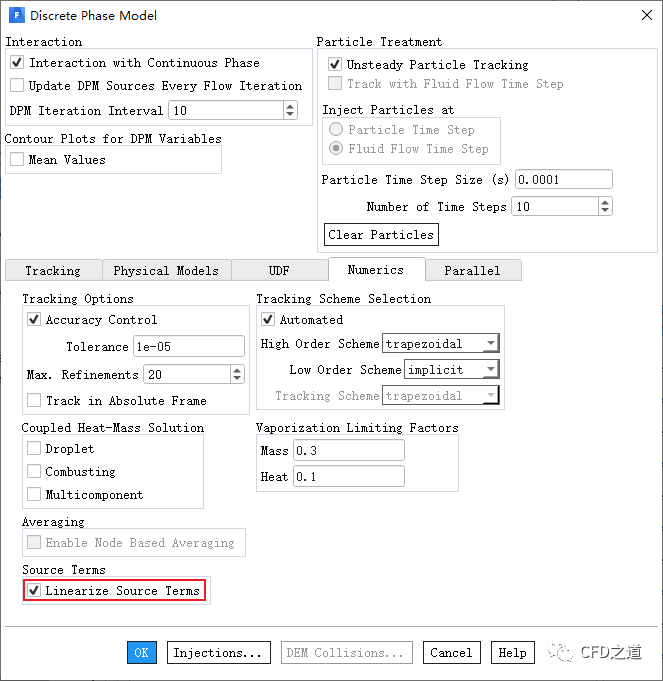The width and height of the screenshot is (663, 681).
Task: Switch to the Tracking tab
Action: (53, 271)
